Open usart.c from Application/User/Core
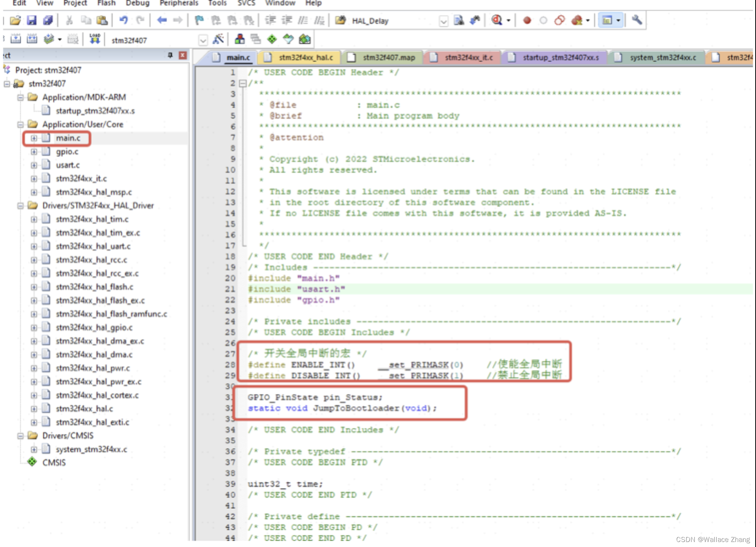Viewport: 756px width, 547px height. [68, 165]
